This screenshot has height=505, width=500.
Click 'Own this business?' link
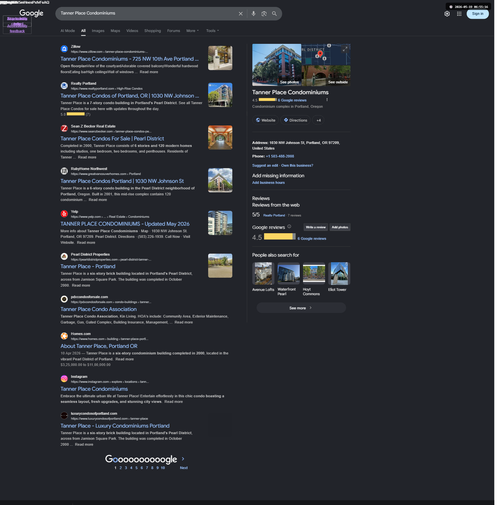pos(297,165)
